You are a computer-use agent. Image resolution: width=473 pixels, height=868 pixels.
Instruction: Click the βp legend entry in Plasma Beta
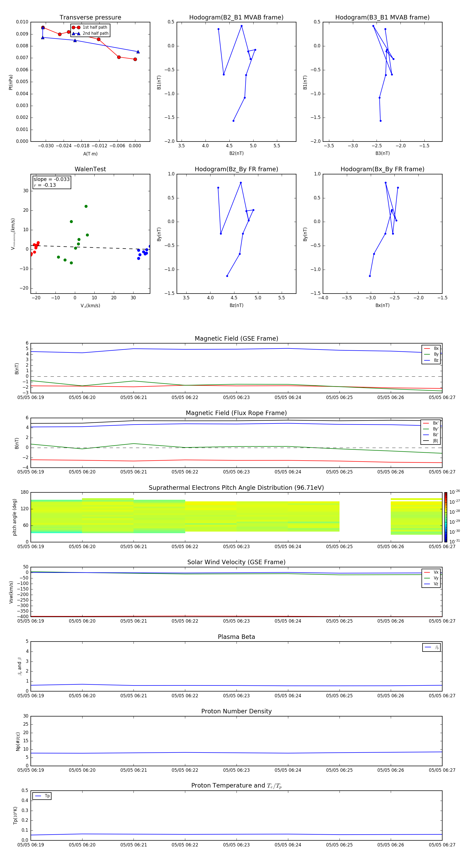[432, 647]
